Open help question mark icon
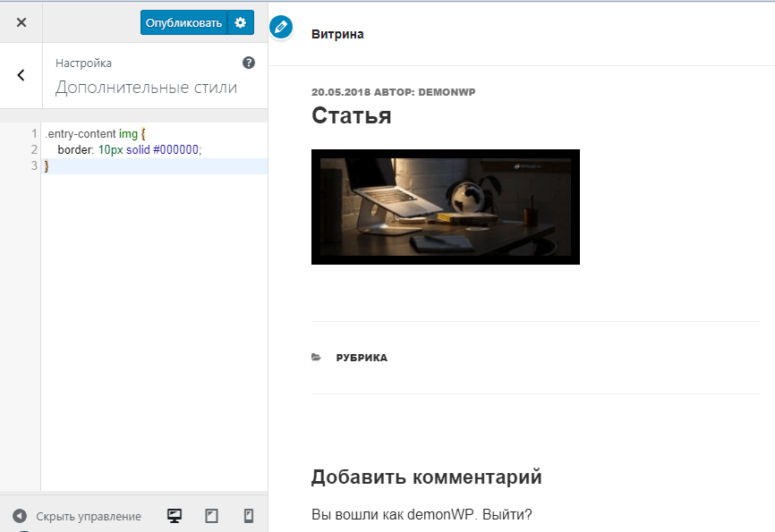The width and height of the screenshot is (775, 532). pyautogui.click(x=249, y=63)
